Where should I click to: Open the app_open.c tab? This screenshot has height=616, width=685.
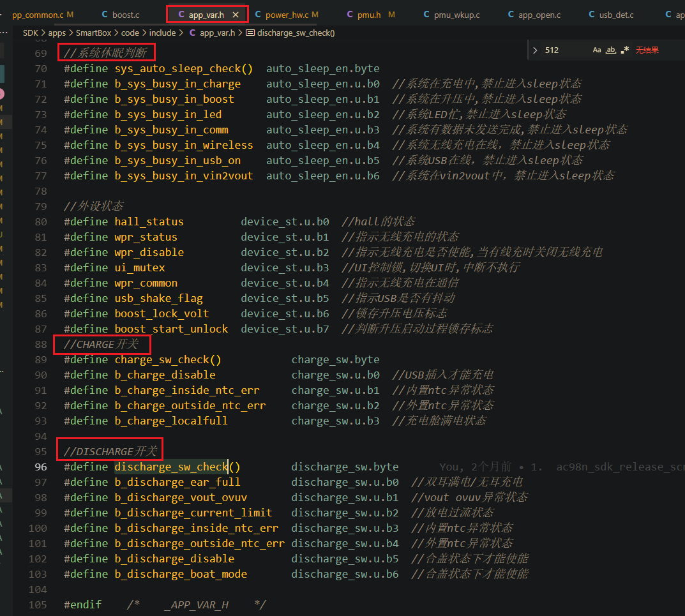pyautogui.click(x=534, y=15)
